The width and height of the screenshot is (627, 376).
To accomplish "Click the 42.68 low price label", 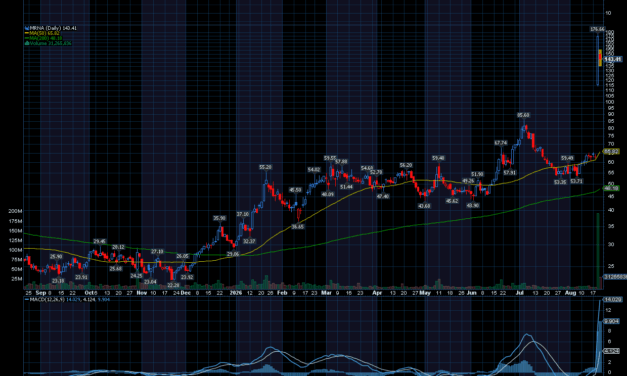I will tap(424, 206).
